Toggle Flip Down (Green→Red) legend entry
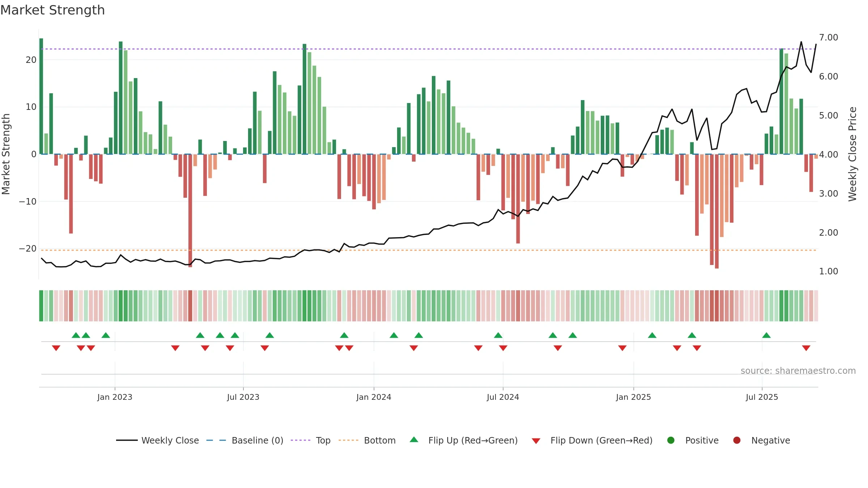The image size is (868, 488). (592, 440)
